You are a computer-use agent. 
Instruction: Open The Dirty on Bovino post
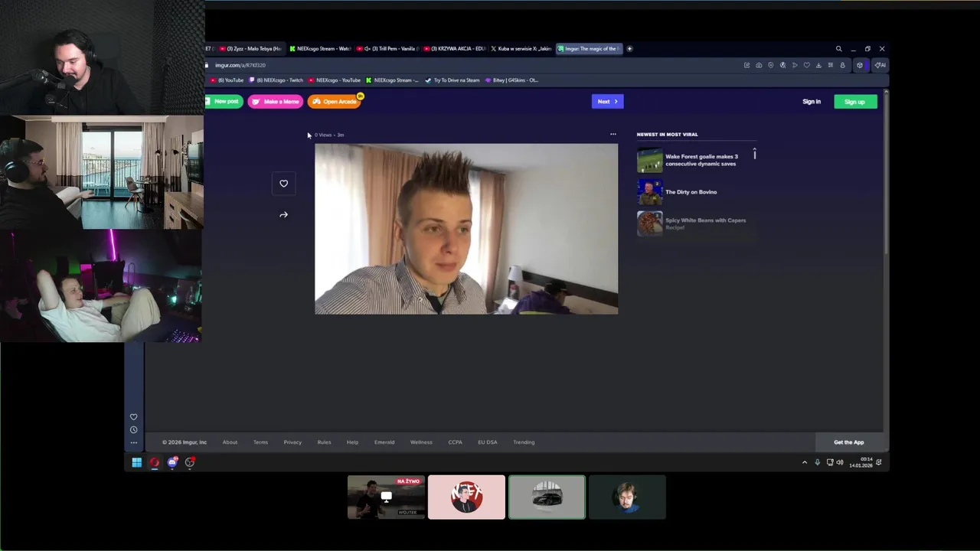pos(691,192)
